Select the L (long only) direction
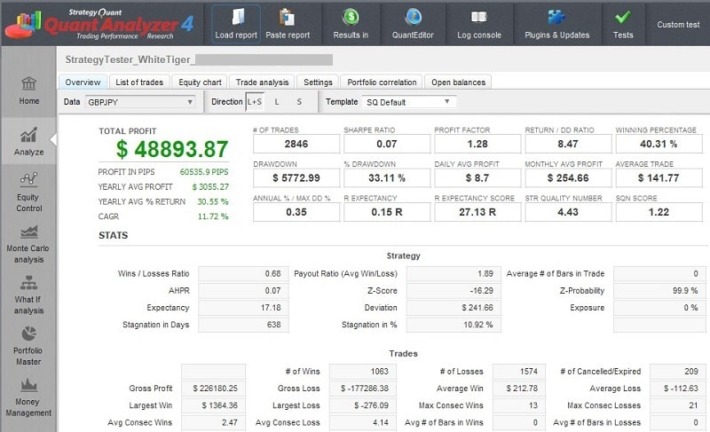 (x=277, y=102)
